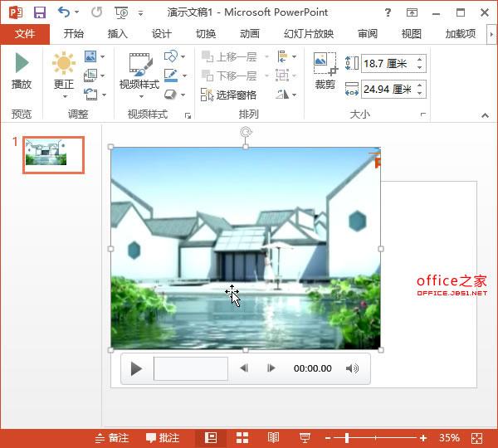Viewport: 498px width, 448px height.
Task: Switch to the 插入 tab
Action: pyautogui.click(x=117, y=34)
